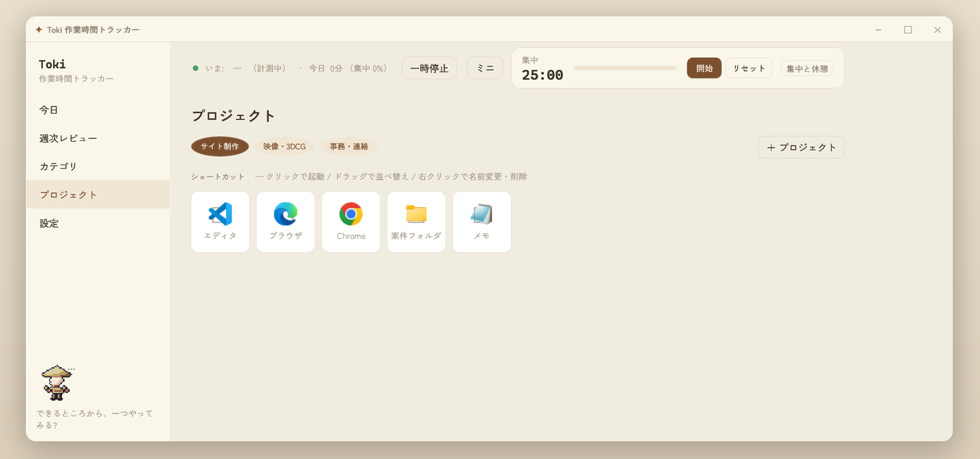Open the 案件フォルダ folder shortcut
Screen dimensions: 980x459
pos(416,221)
